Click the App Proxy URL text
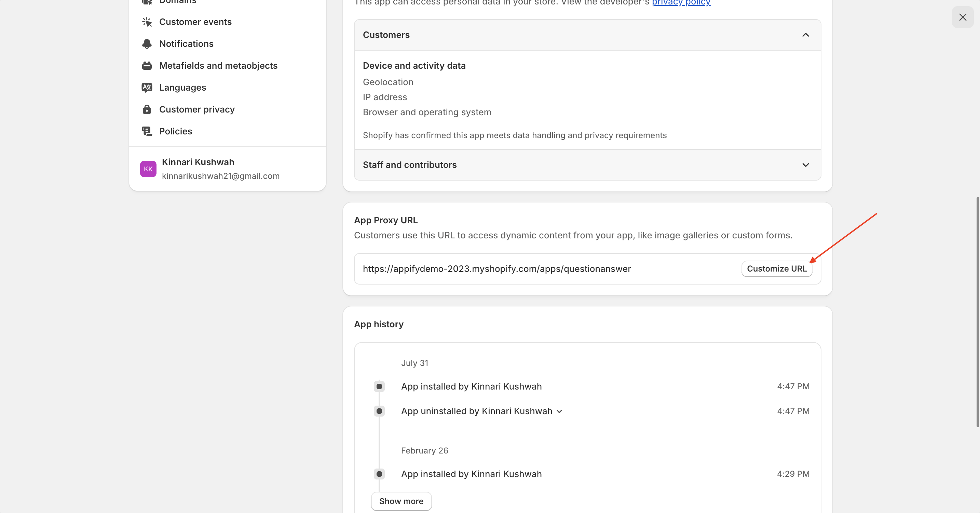Image resolution: width=980 pixels, height=513 pixels. [x=497, y=269]
